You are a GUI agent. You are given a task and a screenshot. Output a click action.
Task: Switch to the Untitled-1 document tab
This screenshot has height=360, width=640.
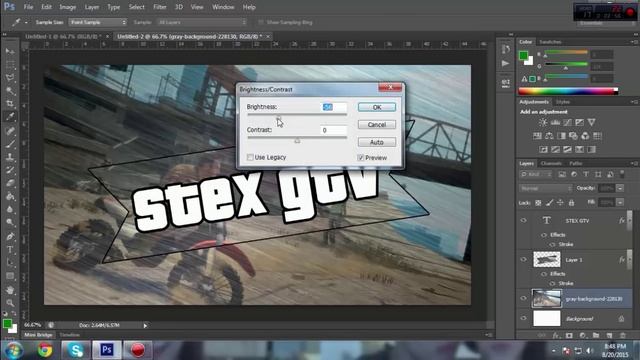(x=63, y=36)
